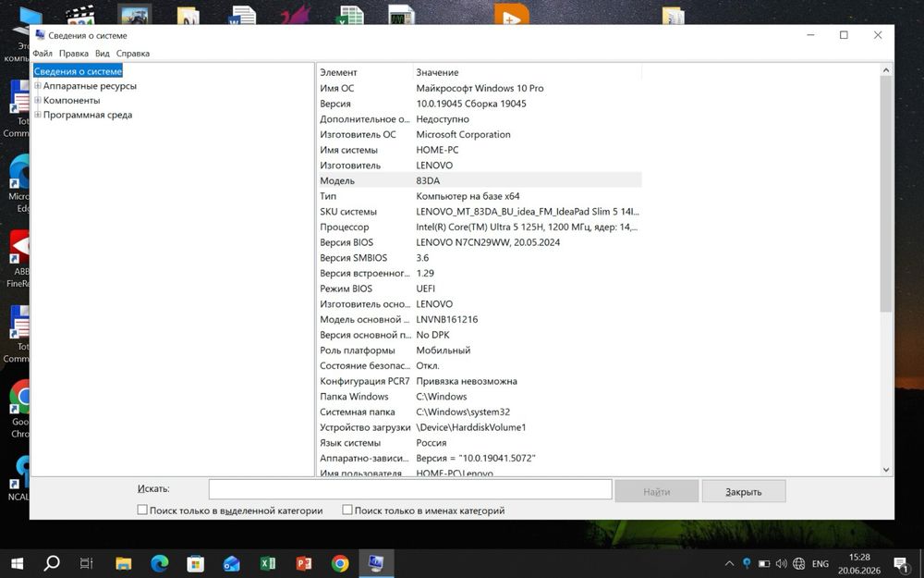Viewport: 924px width, 578px height.
Task: Click the Найти button
Action: (656, 491)
